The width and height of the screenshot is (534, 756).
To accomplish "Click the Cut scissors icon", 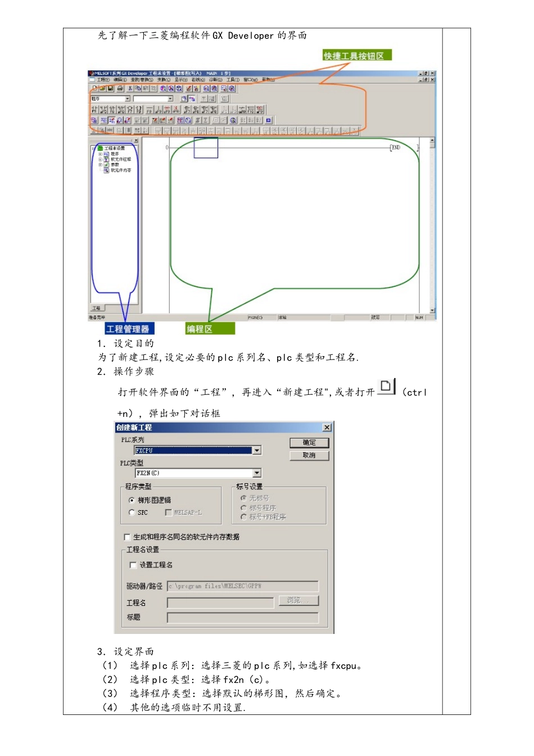I will click(130, 88).
